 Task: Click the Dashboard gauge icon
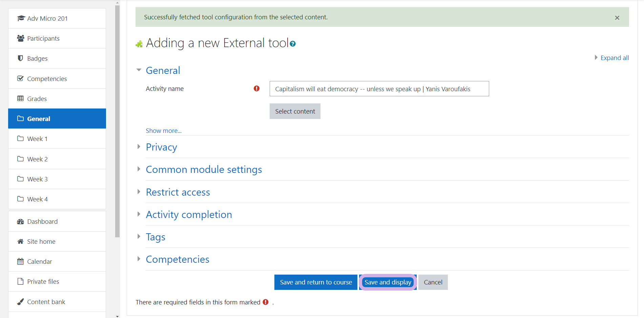tap(21, 221)
